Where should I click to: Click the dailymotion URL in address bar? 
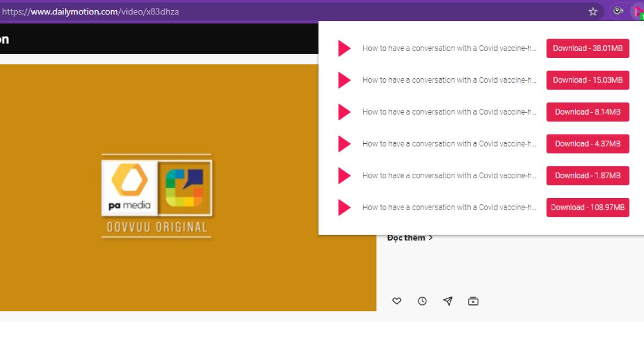(90, 11)
